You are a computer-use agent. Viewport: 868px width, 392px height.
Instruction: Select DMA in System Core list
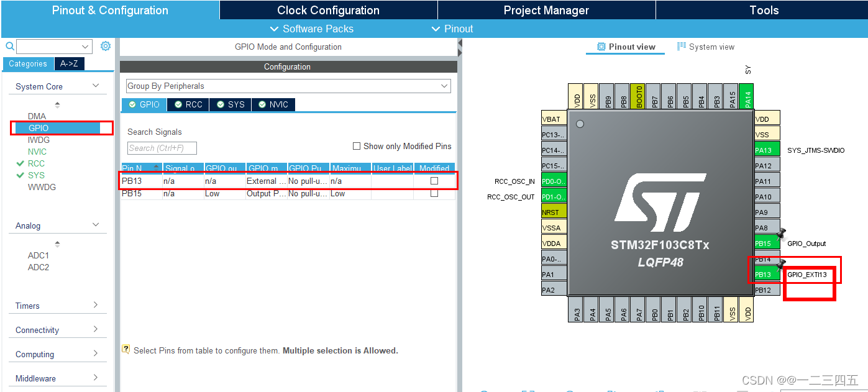click(37, 116)
